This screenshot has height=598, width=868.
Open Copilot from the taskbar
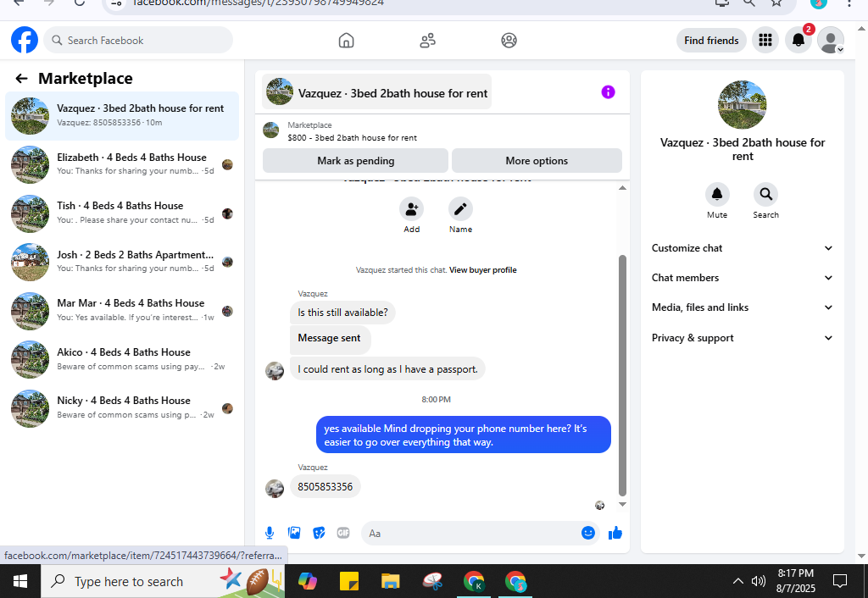point(307,581)
